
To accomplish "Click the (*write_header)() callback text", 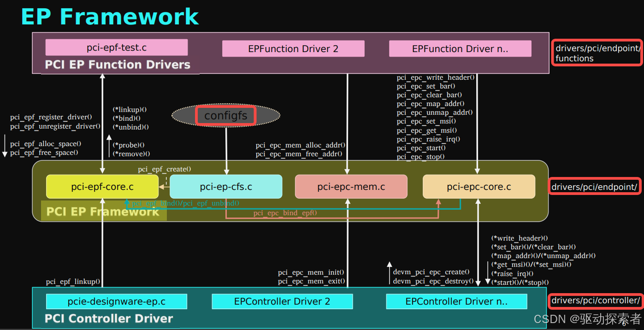I will (x=520, y=238).
